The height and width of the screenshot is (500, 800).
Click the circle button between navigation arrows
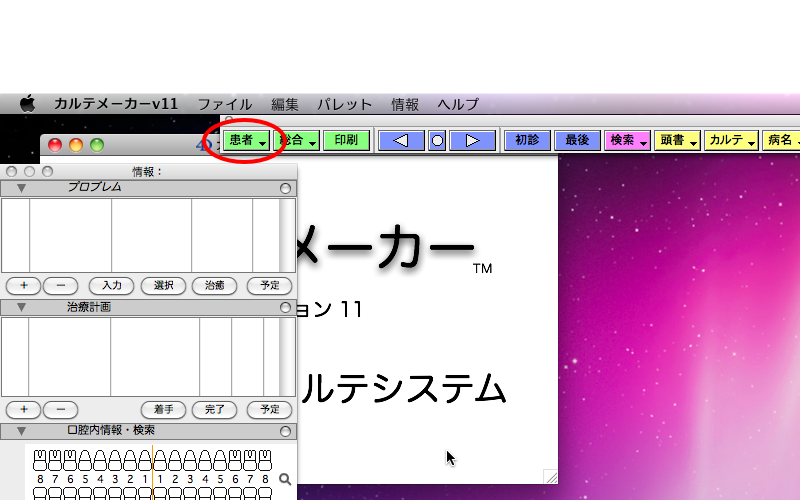tap(437, 141)
